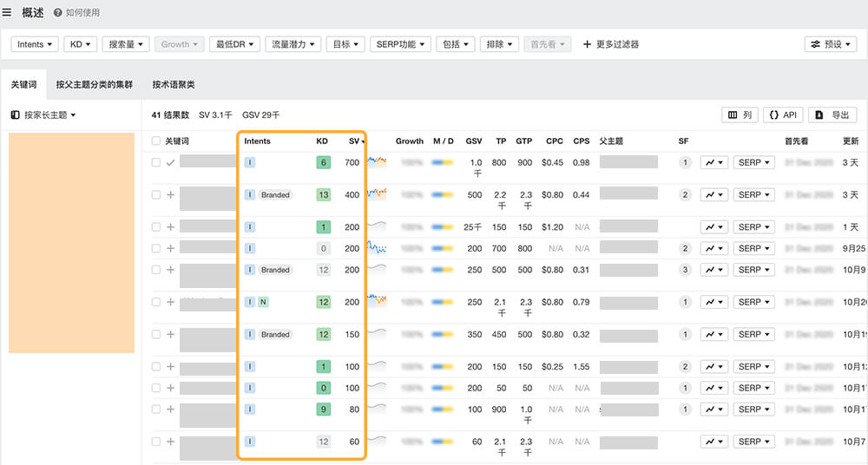Viewport: 868px width, 465px height.
Task: Click the 列 columns button
Action: click(740, 115)
